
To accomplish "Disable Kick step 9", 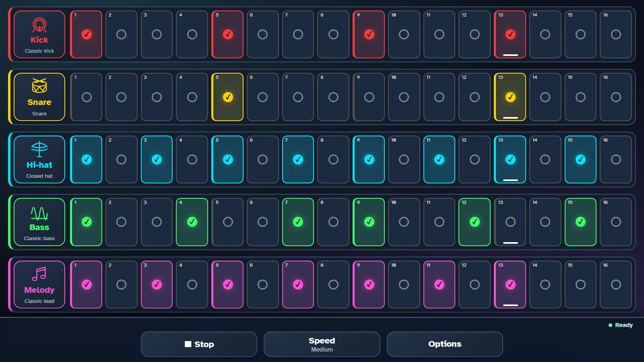I will point(369,35).
